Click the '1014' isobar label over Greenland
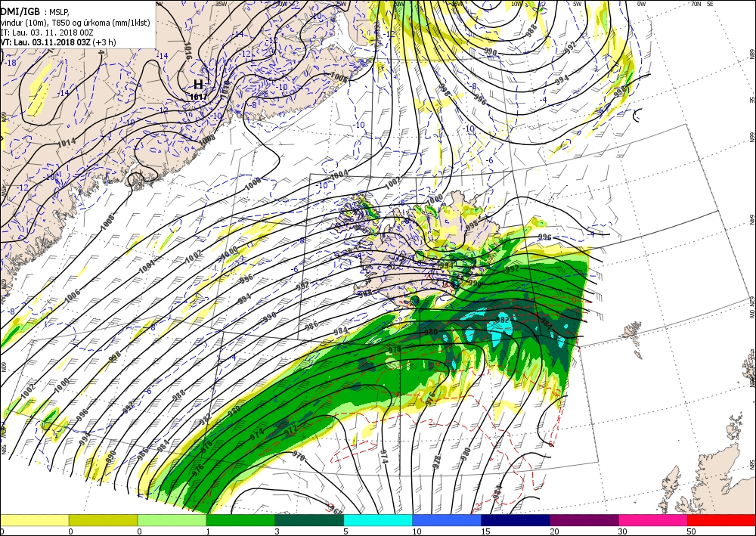This screenshot has height=536, width=756. coord(67,143)
